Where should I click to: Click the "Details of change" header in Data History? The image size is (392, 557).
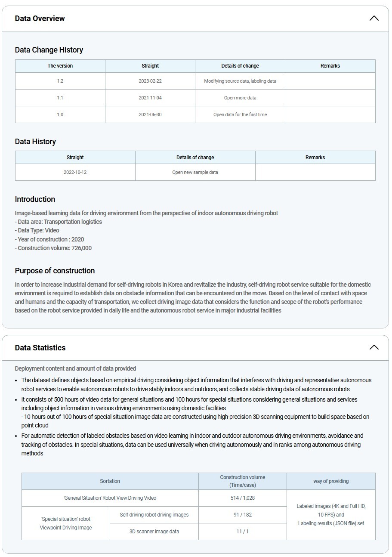tap(195, 158)
